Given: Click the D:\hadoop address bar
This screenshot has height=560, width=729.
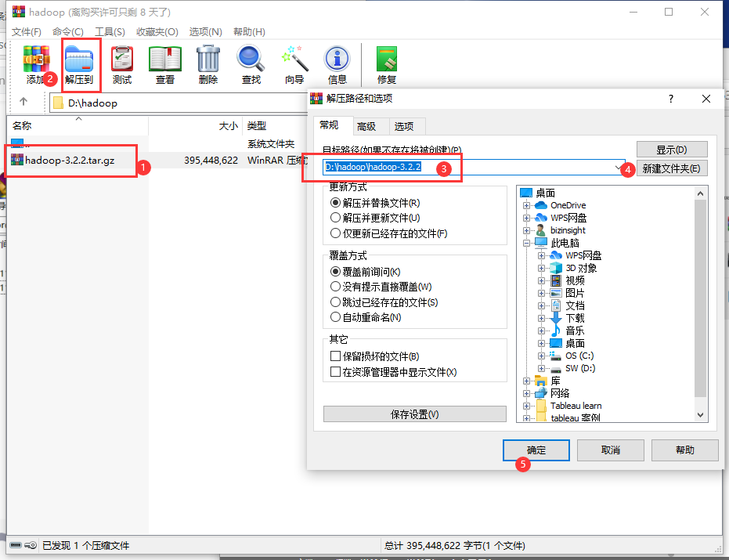Looking at the screenshot, I should click(x=179, y=103).
